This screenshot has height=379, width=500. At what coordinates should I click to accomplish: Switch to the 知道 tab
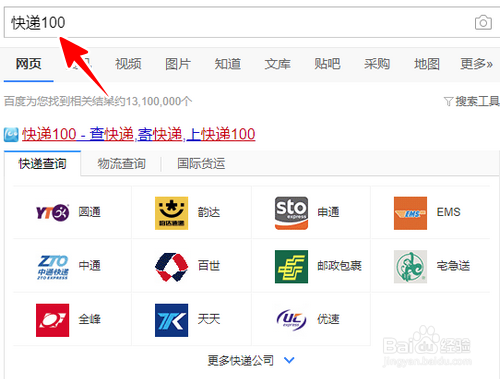[x=228, y=64]
